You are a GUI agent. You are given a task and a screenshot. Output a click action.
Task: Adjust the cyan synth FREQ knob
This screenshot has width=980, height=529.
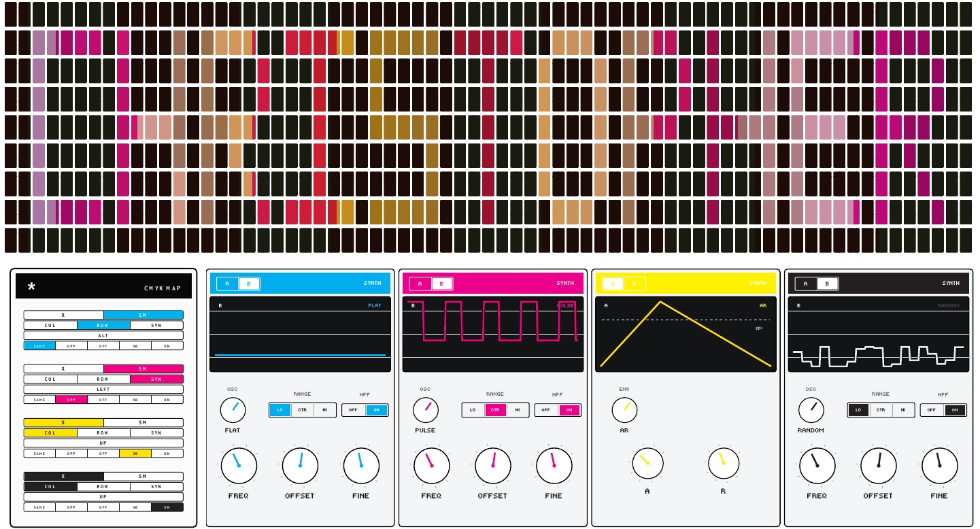click(239, 466)
